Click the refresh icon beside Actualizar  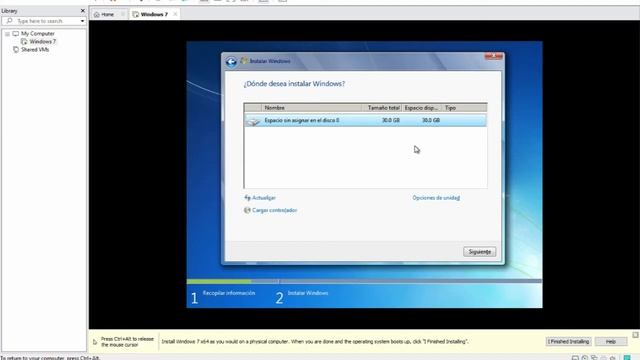(x=247, y=198)
